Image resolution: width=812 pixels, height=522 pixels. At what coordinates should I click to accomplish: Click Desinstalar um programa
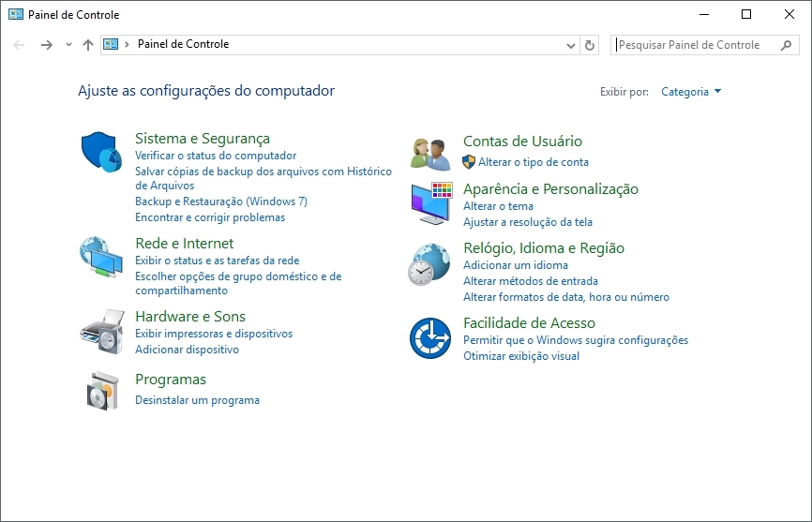(x=197, y=400)
